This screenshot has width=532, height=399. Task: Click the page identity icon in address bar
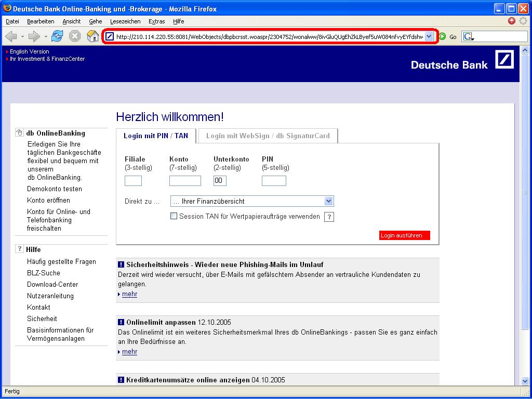(109, 36)
